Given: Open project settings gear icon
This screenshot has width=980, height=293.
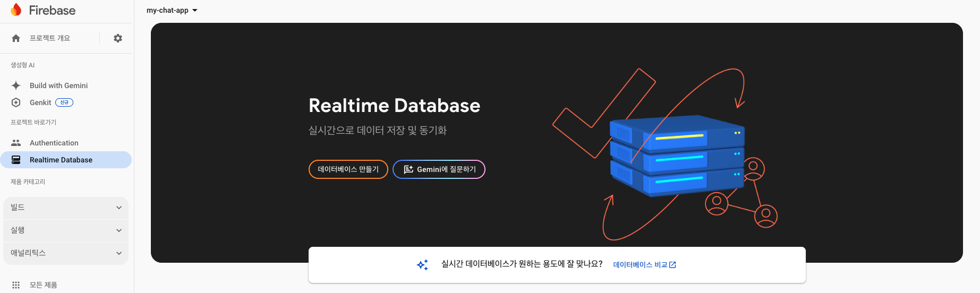Looking at the screenshot, I should point(118,38).
